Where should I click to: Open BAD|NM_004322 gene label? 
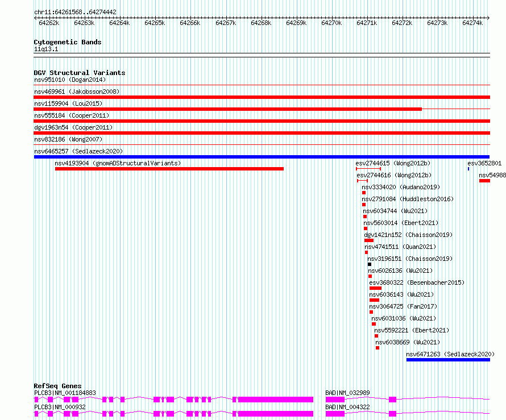coord(347,407)
